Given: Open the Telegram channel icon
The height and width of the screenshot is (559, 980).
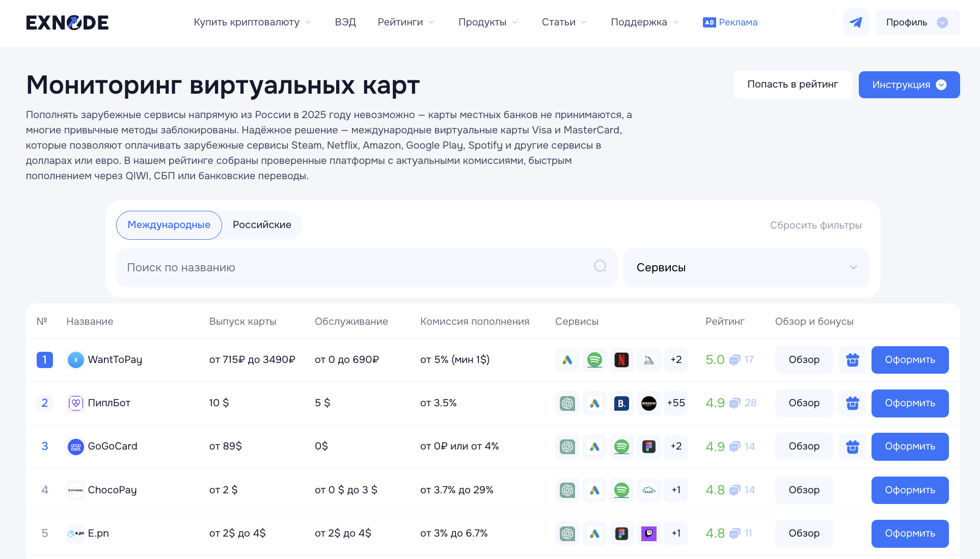Looking at the screenshot, I should click(x=856, y=22).
